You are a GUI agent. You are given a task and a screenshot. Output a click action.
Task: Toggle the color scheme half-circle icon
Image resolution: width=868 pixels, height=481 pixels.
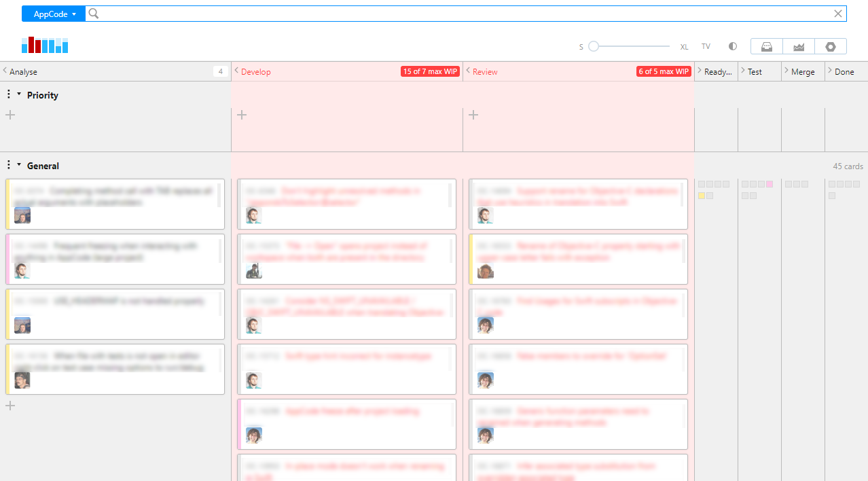click(x=732, y=46)
